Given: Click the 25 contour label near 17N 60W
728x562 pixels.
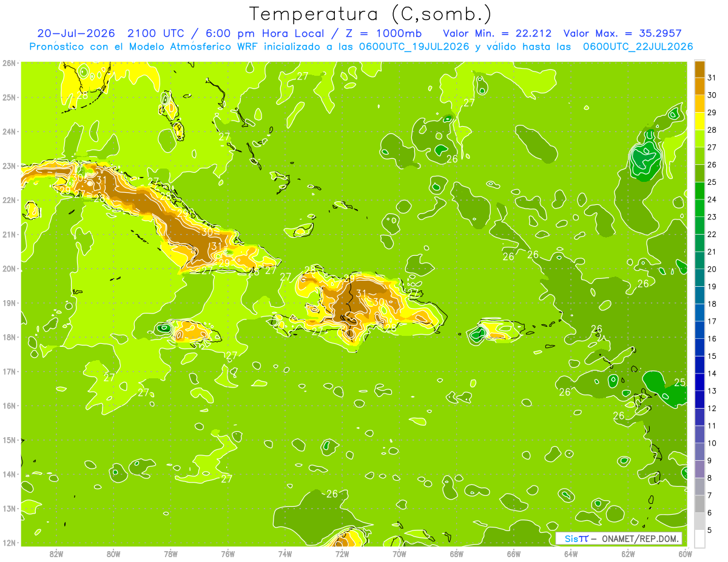Looking at the screenshot, I should pyautogui.click(x=679, y=382).
